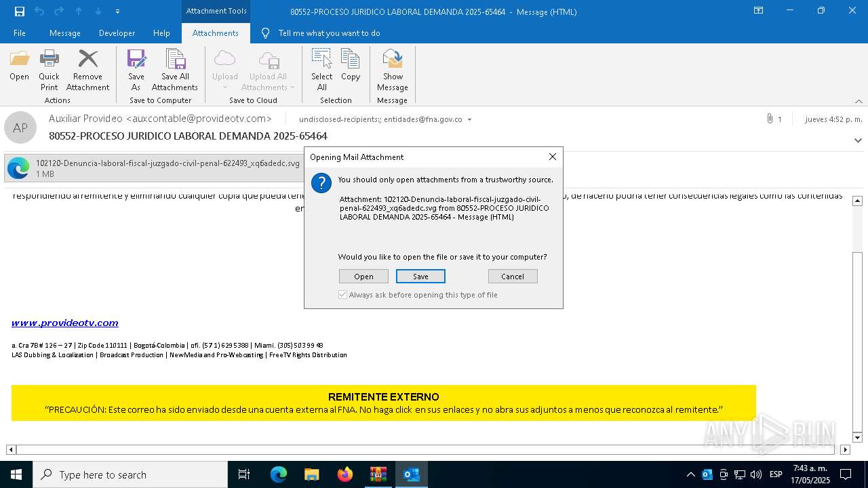
Task: Click the paperclip attachment count icon
Action: (770, 119)
